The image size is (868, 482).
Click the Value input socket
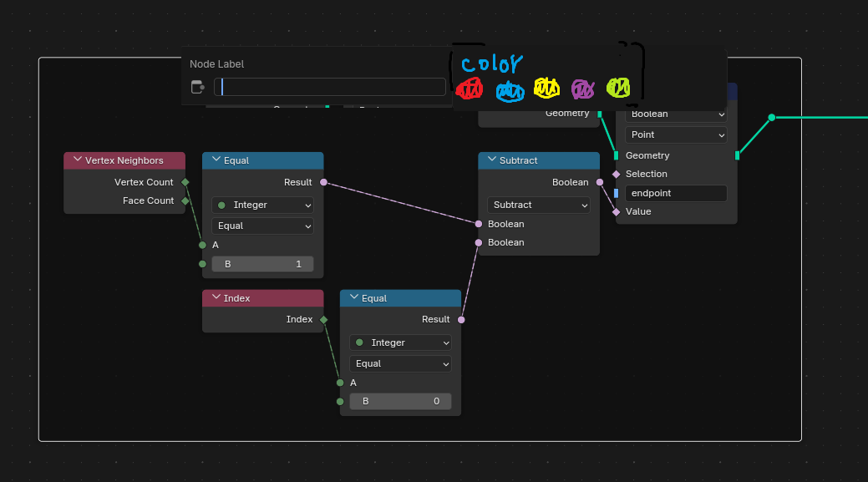click(x=617, y=212)
